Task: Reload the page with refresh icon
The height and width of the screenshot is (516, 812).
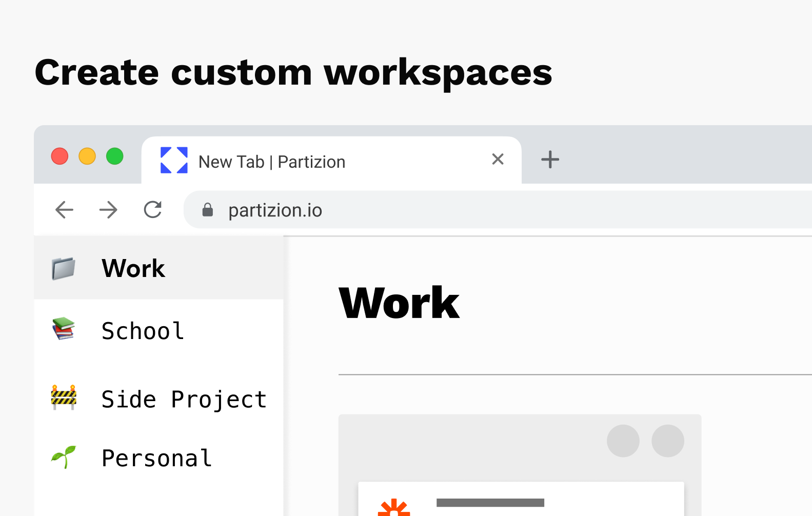Action: 153,209
